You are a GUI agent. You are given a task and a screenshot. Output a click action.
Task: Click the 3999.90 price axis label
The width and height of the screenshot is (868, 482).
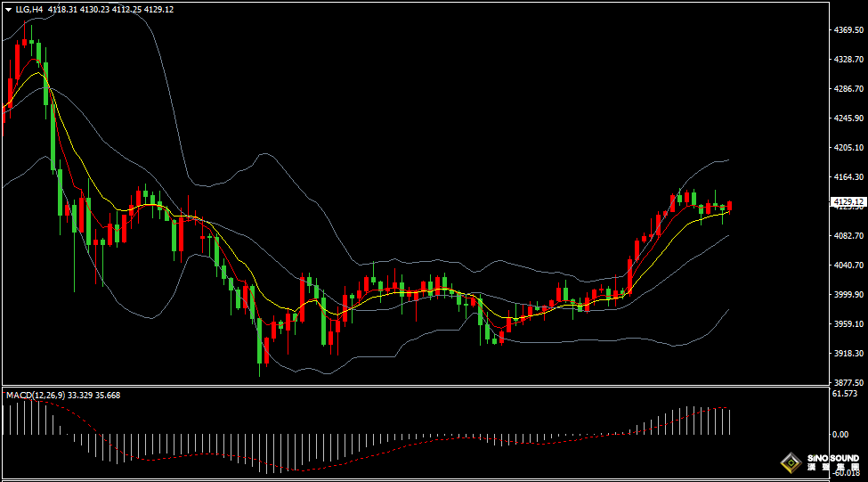(848, 295)
